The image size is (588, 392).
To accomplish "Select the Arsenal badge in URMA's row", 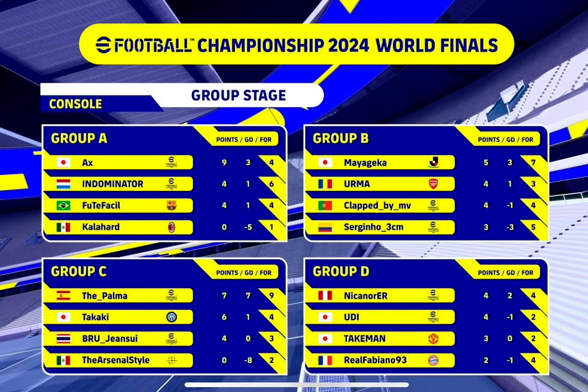I will pos(433,184).
